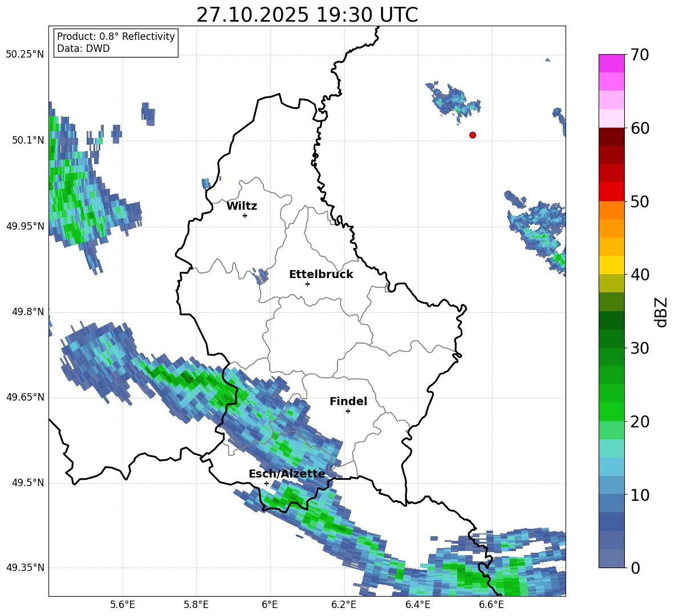Click the Ettelbruck city label
Image resolution: width=675 pixels, height=616 pixels.
pos(321,274)
